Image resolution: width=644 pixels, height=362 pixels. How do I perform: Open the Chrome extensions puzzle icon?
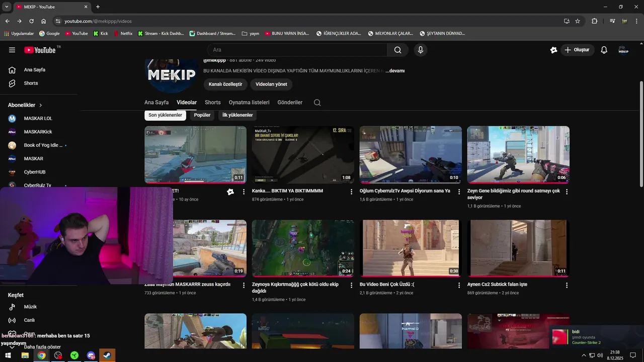pos(594,21)
